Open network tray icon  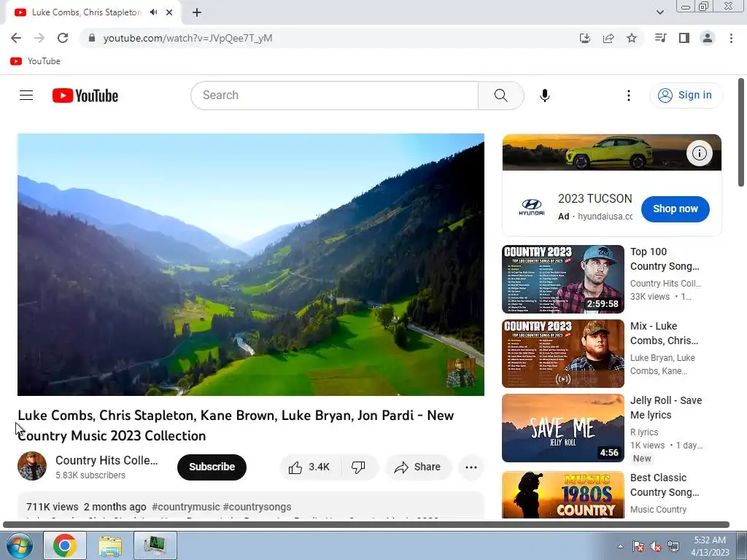(673, 546)
